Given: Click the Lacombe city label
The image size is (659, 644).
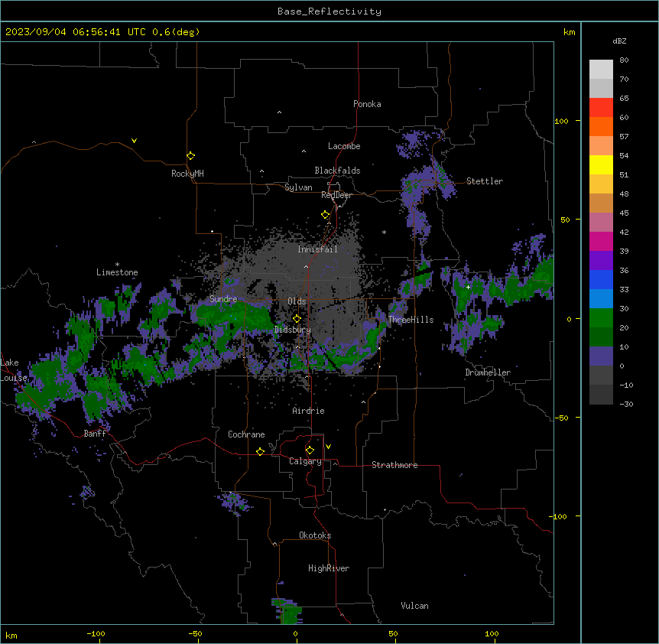Looking at the screenshot, I should [344, 146].
